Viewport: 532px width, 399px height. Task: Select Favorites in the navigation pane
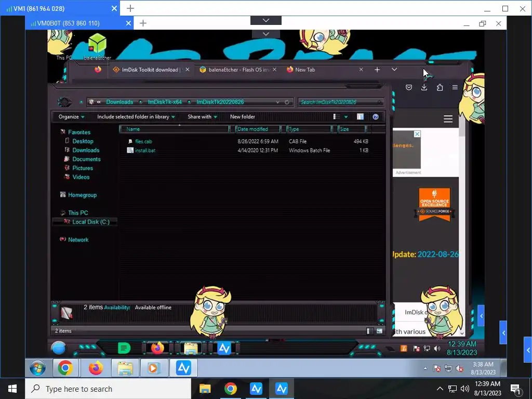point(75,132)
